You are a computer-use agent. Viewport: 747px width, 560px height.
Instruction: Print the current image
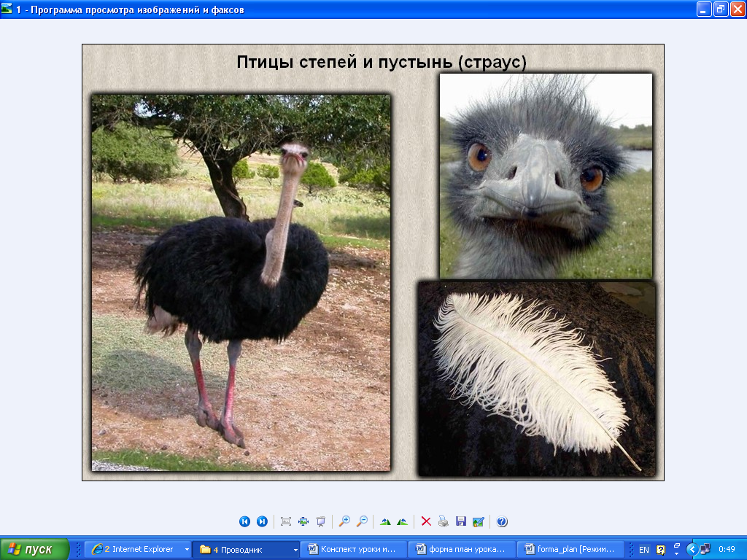(x=444, y=521)
